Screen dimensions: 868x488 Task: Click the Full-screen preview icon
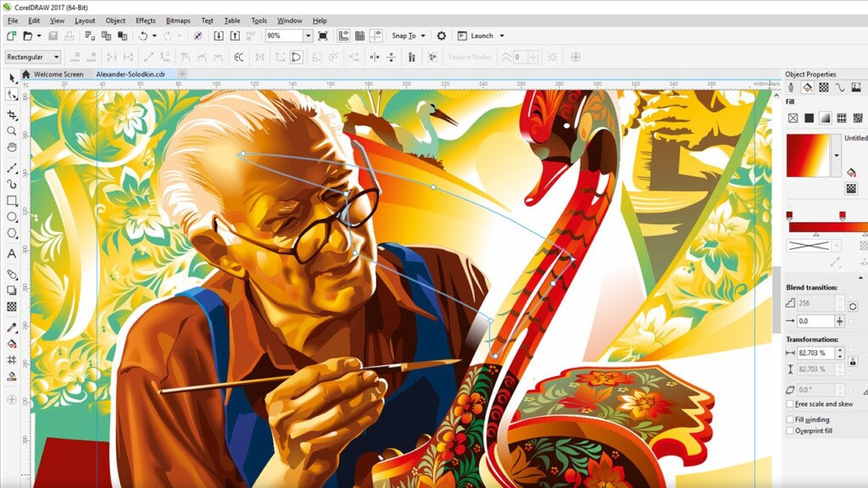(x=323, y=36)
